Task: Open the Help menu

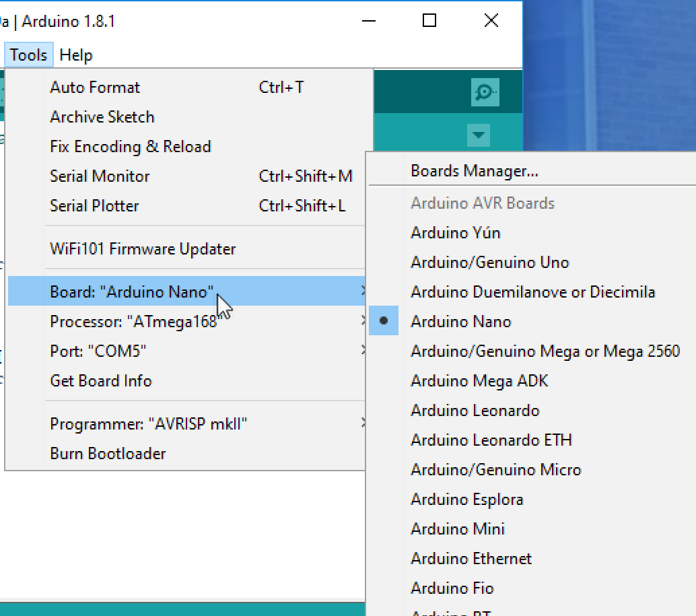Action: [x=76, y=55]
